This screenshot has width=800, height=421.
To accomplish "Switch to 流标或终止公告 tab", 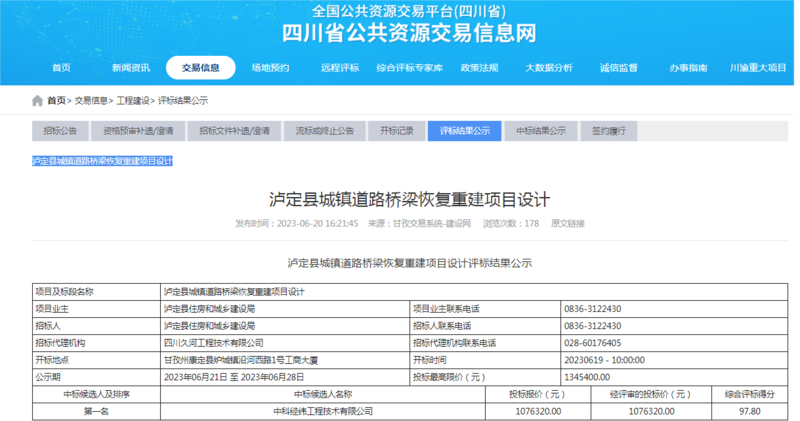I will pyautogui.click(x=324, y=131).
